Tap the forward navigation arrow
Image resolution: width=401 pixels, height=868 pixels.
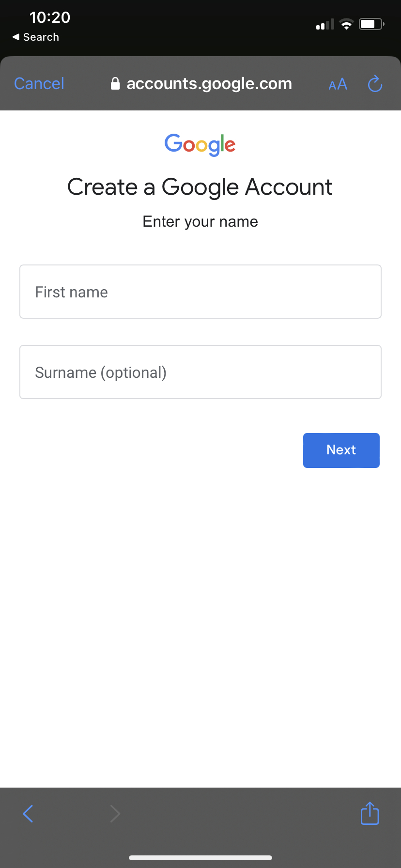(x=115, y=813)
